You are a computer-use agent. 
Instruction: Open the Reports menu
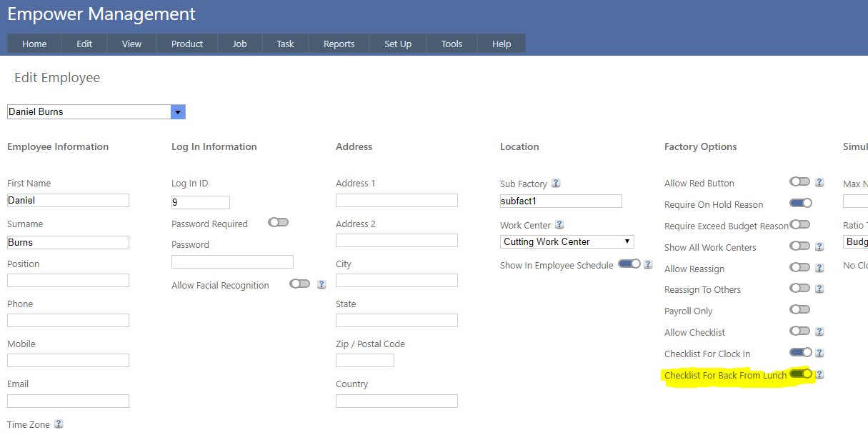coord(339,44)
